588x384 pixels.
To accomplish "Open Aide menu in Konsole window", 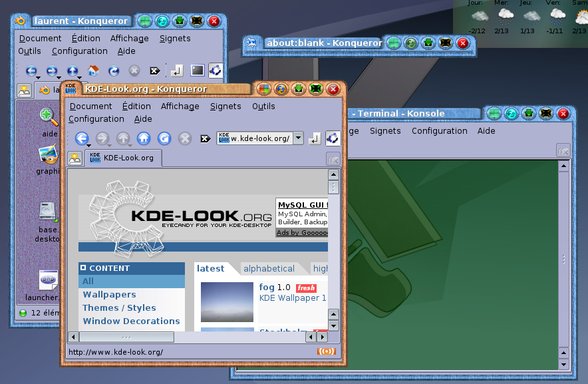I will point(486,130).
